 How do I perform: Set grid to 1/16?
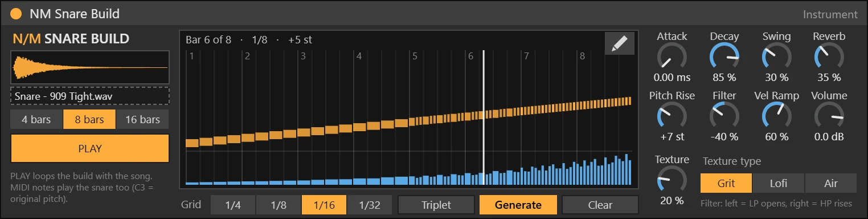(324, 205)
